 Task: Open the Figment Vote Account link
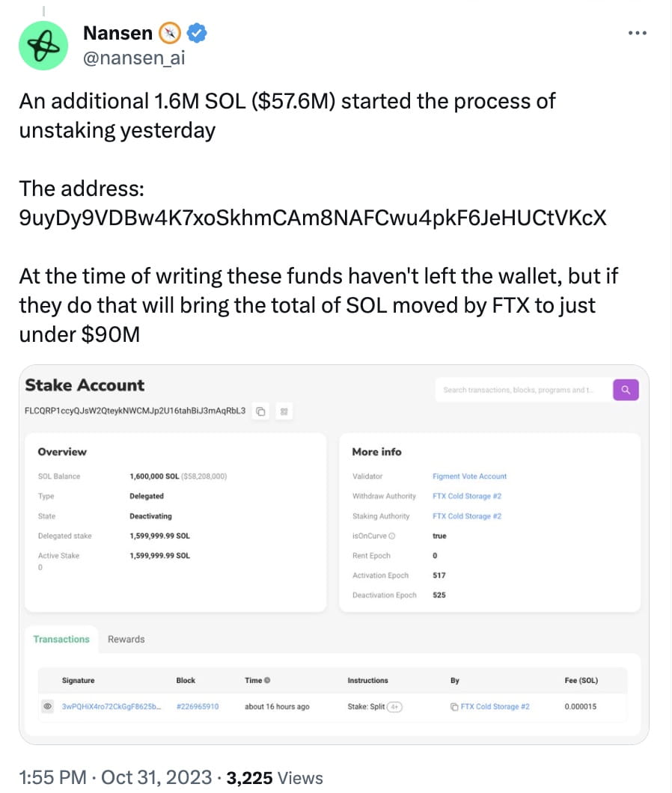click(x=469, y=476)
